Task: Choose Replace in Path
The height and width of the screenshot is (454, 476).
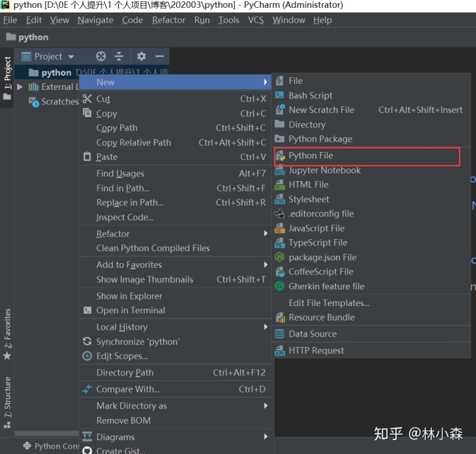Action: coord(177,202)
